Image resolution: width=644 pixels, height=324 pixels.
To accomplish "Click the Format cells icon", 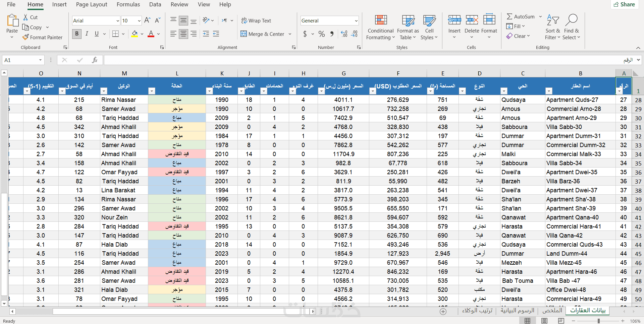I will coord(489,19).
